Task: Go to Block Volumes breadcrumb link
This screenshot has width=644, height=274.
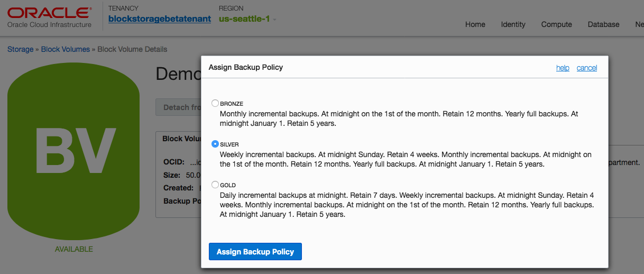Action: tap(66, 49)
